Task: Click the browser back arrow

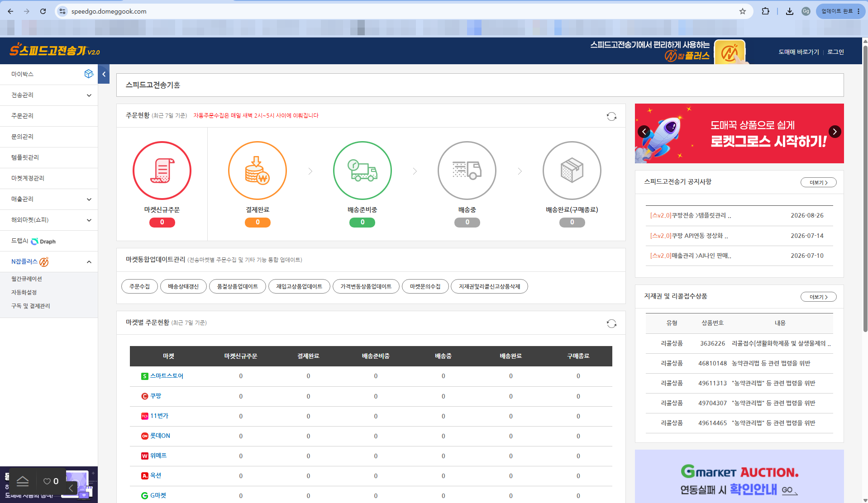Action: click(10, 11)
